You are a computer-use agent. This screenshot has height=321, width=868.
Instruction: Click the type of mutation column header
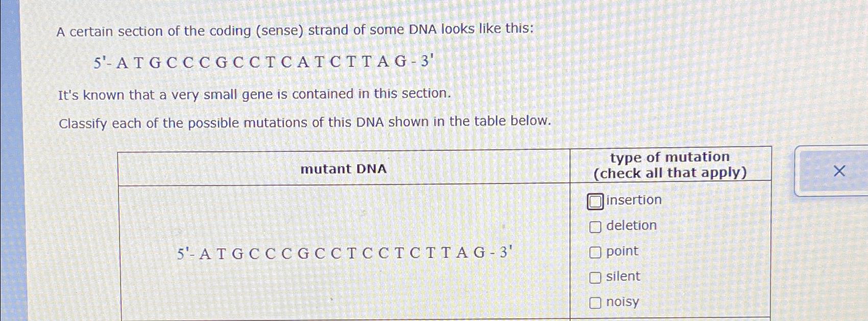pyautogui.click(x=670, y=165)
